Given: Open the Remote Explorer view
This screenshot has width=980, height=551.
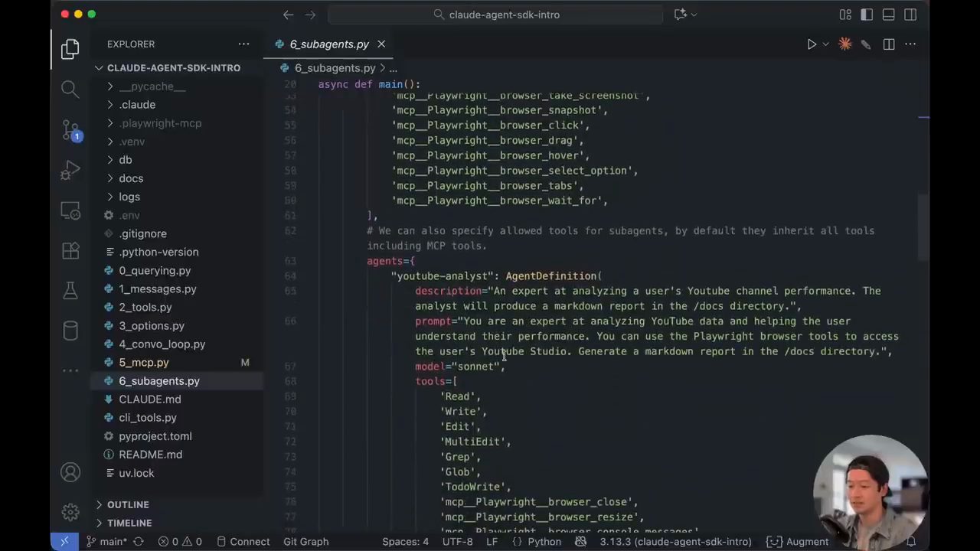Looking at the screenshot, I should (70, 210).
